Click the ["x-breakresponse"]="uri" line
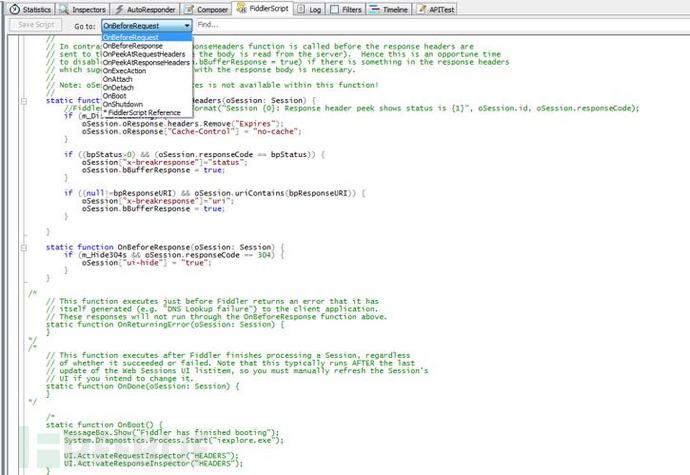Viewport: 690px width, 475px height. [158, 201]
